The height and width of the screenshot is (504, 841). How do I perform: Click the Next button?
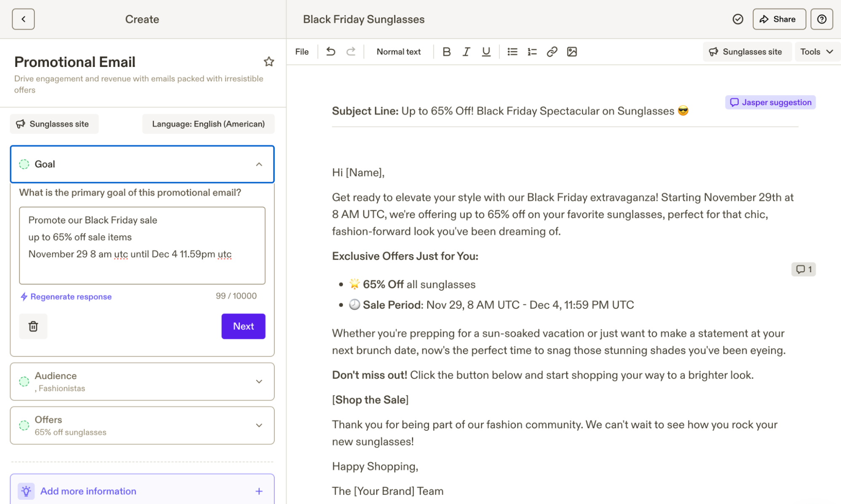click(x=244, y=326)
